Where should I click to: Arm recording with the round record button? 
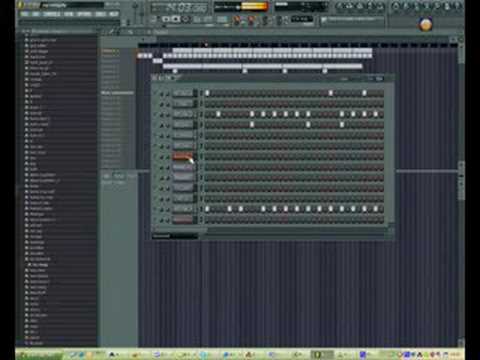pos(186,19)
